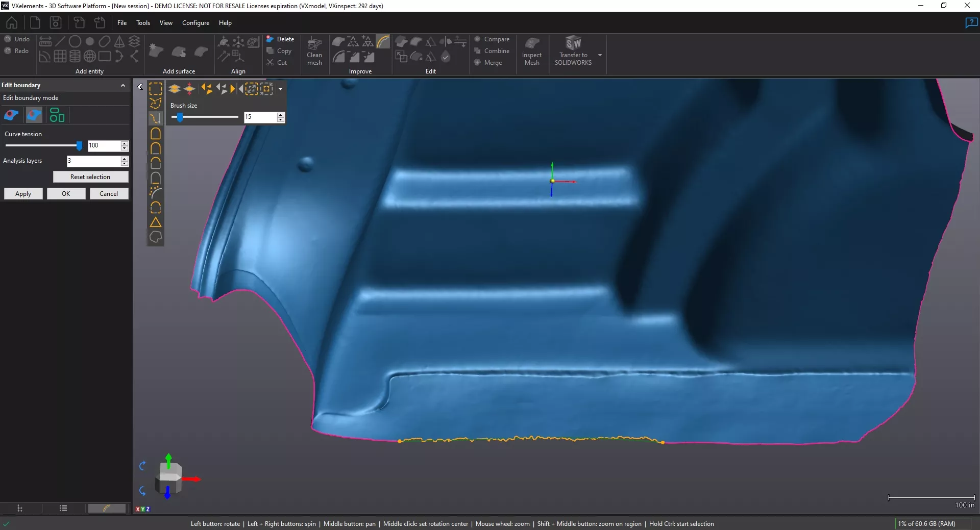Open the selection options dropdown beside brush toolbar
The width and height of the screenshot is (980, 530).
click(x=280, y=89)
